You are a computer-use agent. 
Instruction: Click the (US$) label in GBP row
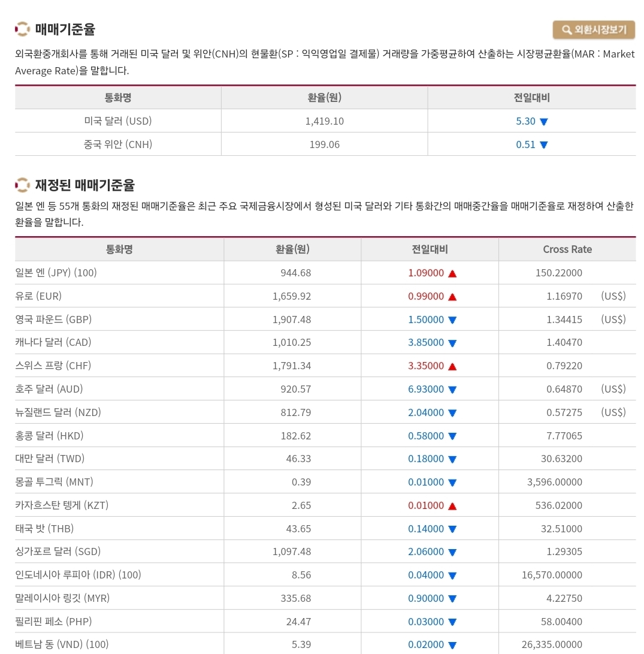613,320
